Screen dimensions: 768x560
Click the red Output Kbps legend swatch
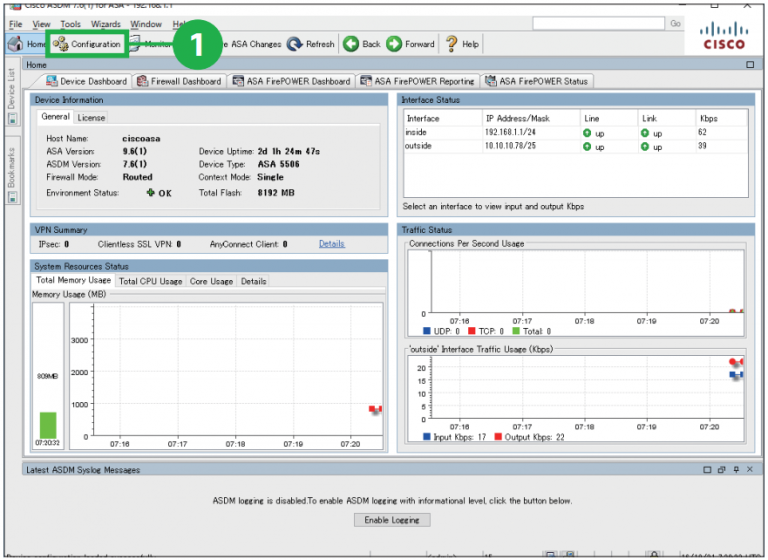tap(498, 437)
